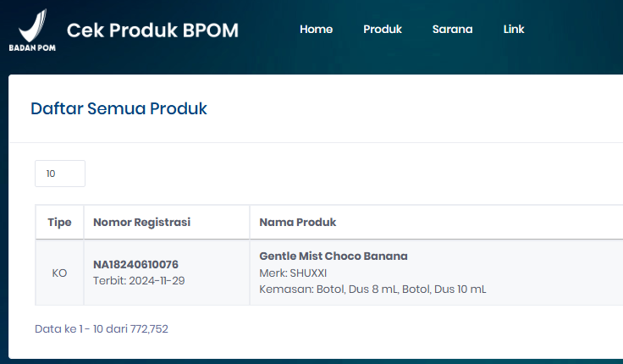Click the 'Cek Produk BPOM' site title
623x364 pixels.
(152, 30)
